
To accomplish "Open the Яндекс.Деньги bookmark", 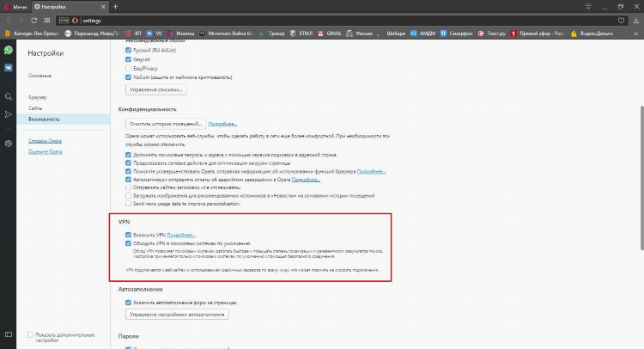I will 592,34.
